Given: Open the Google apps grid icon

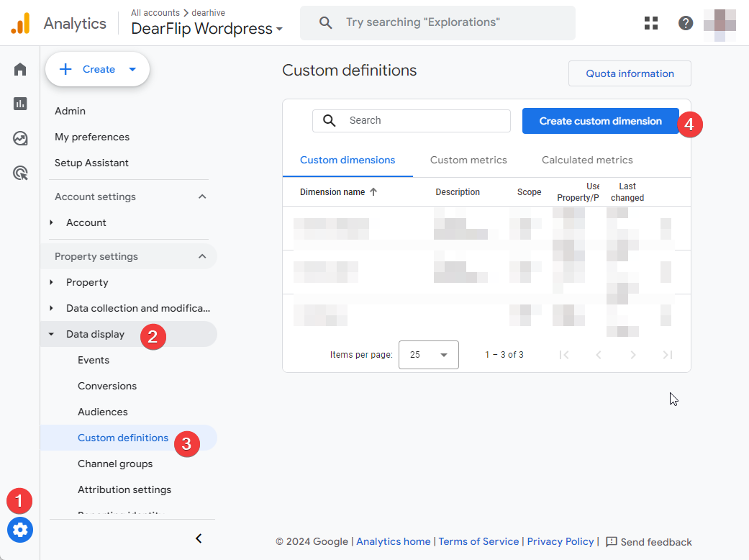Looking at the screenshot, I should point(651,22).
